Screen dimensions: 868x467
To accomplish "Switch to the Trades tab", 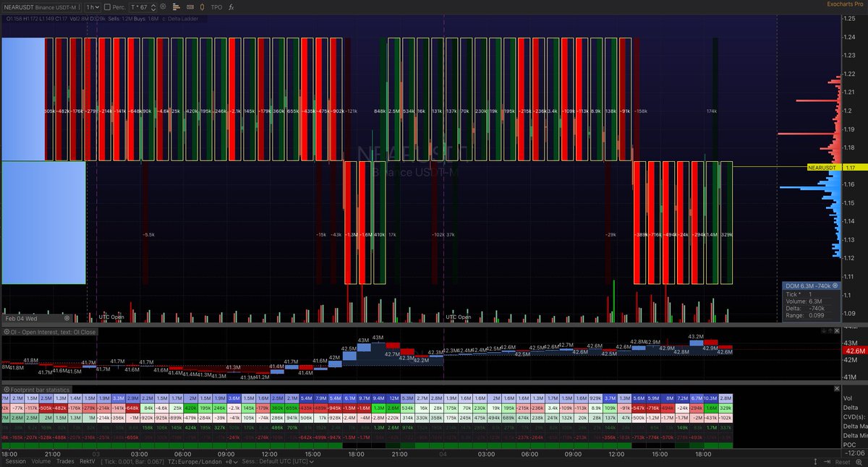I will (65, 461).
